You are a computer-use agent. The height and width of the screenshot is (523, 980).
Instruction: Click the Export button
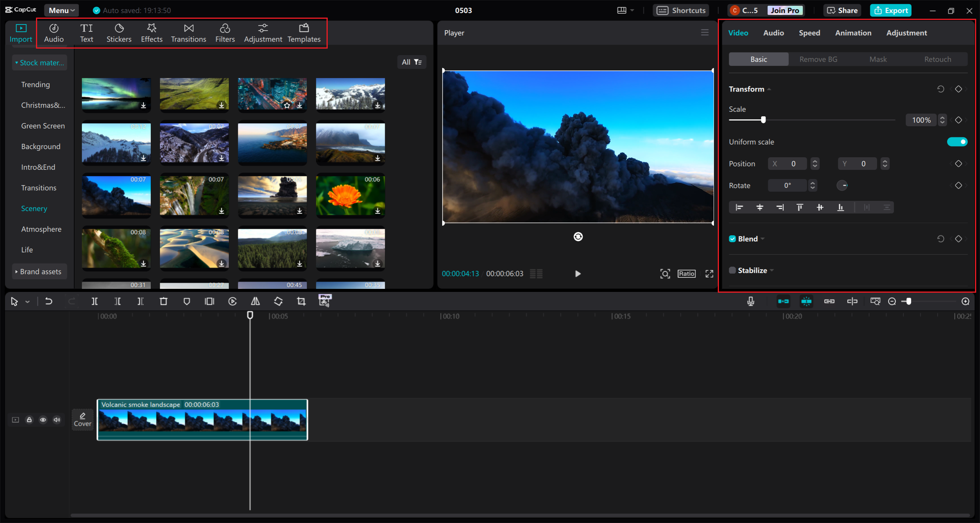[891, 10]
